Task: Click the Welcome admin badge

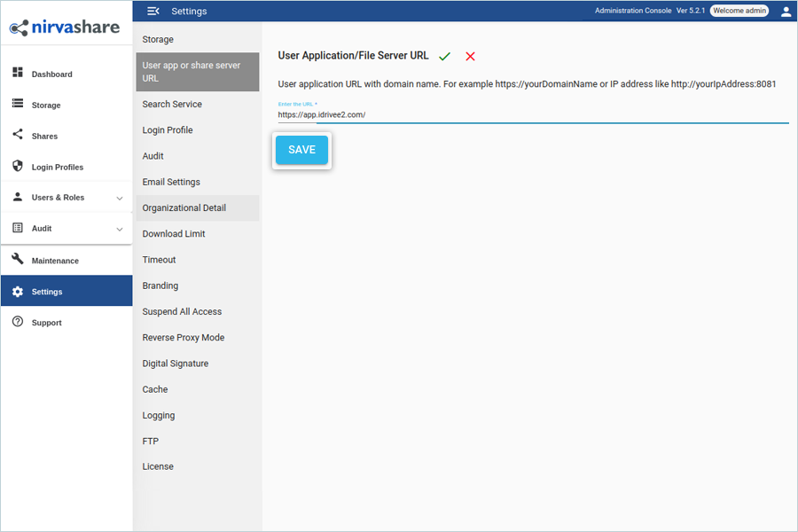Action: coord(739,11)
